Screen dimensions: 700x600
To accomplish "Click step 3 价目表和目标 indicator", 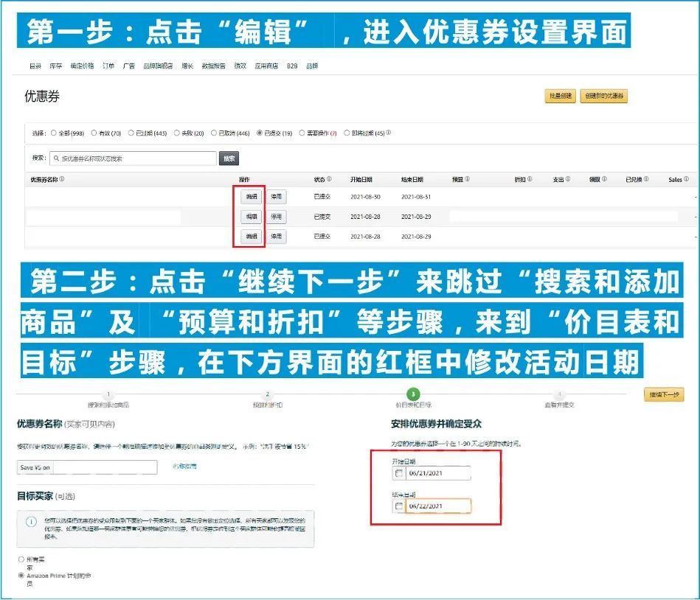I will pos(413,394).
